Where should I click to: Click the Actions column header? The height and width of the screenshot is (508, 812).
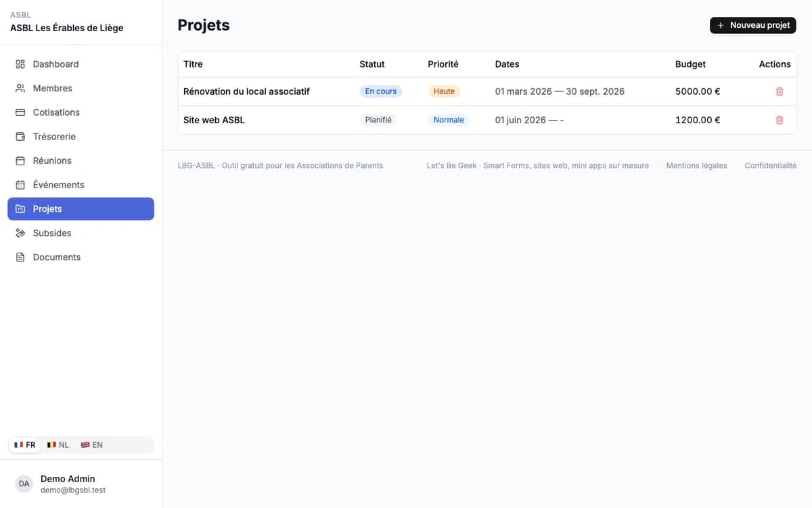[775, 64]
